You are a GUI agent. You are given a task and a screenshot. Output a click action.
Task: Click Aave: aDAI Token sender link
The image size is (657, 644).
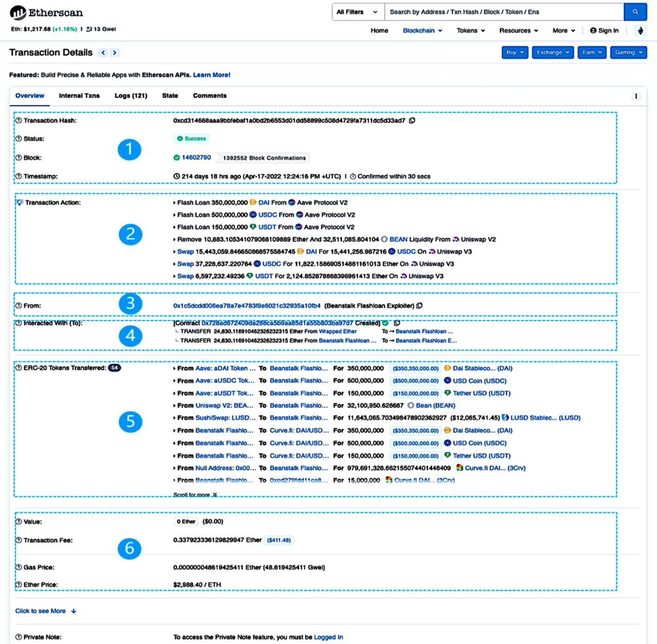pos(225,368)
